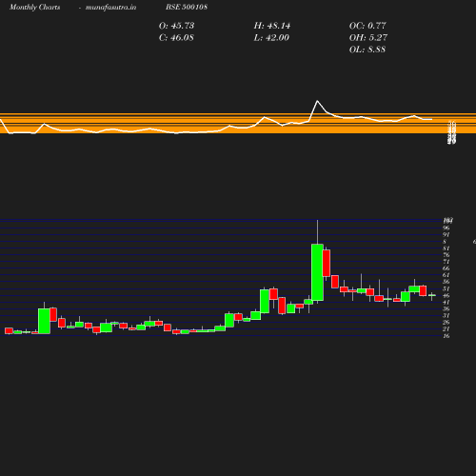Click the 96 price axis label
476x476 pixels.
coord(446,228)
